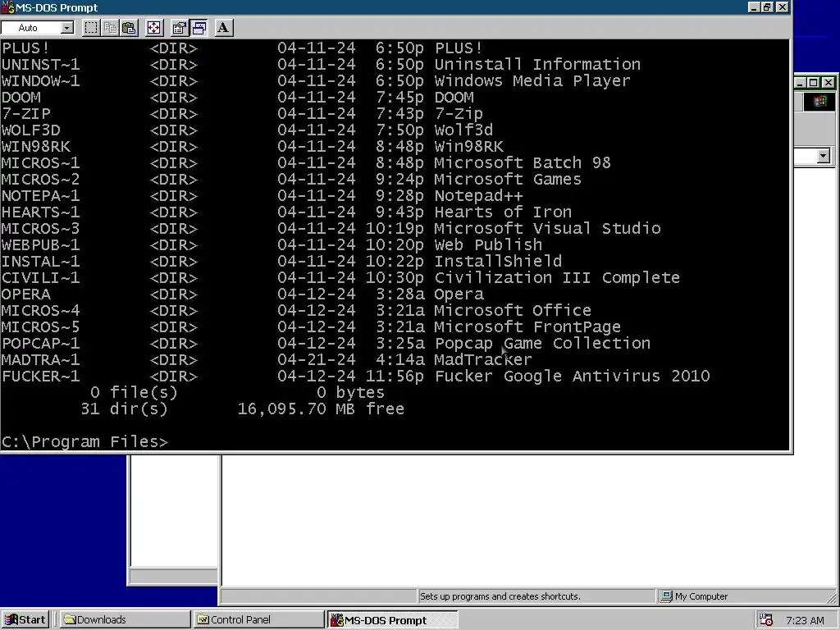Click the '16,095.70 MB free' text
Image resolution: width=840 pixels, height=630 pixels.
pyautogui.click(x=321, y=409)
